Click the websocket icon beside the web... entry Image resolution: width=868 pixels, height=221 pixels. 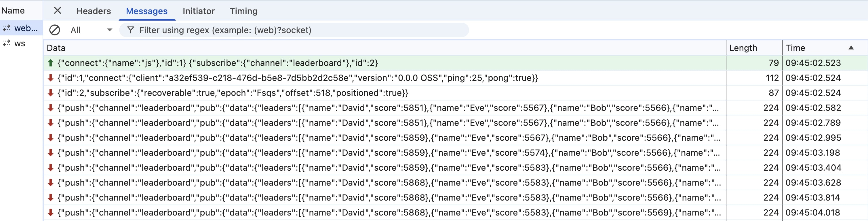(x=6, y=28)
